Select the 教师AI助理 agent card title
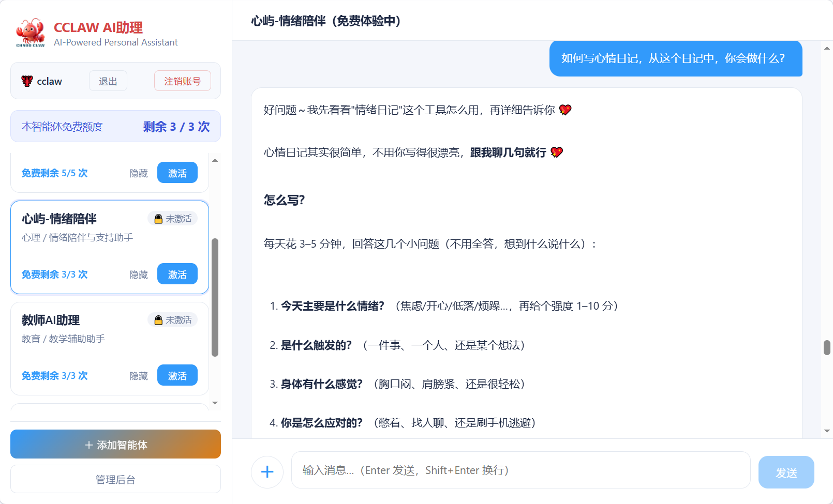833x504 pixels. 51,320
